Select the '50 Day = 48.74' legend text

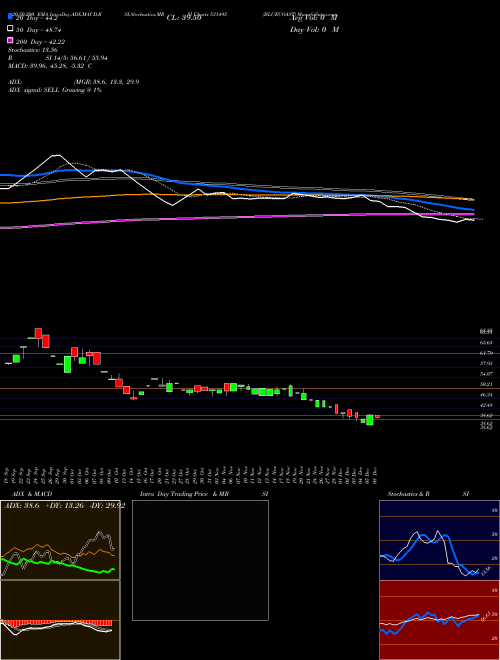(38, 30)
